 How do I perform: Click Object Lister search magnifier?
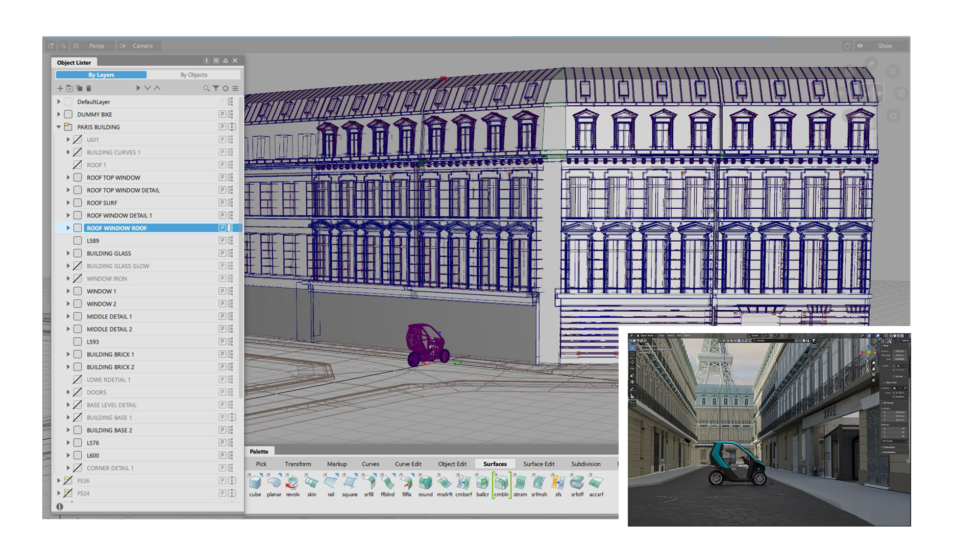tap(206, 88)
